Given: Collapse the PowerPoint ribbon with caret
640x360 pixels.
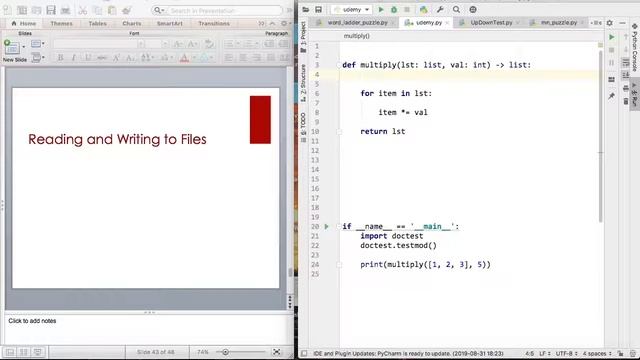Looking at the screenshot, I should (x=273, y=24).
